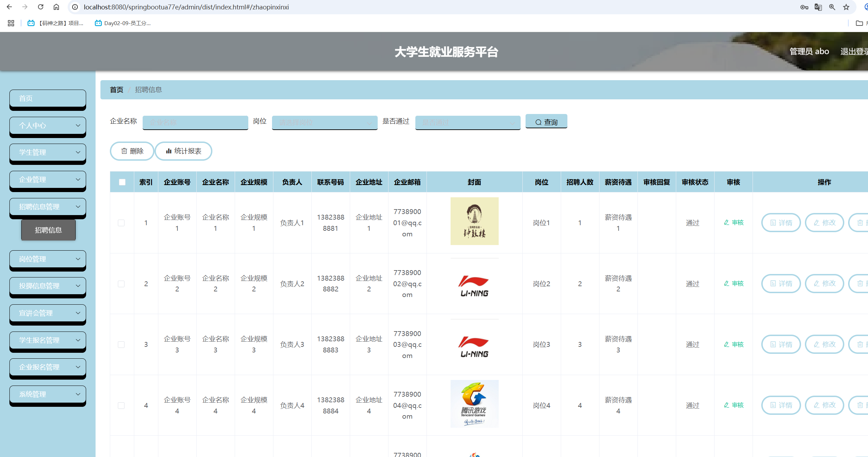Open the 码神之路 bookmark
The width and height of the screenshot is (868, 457).
(x=55, y=23)
